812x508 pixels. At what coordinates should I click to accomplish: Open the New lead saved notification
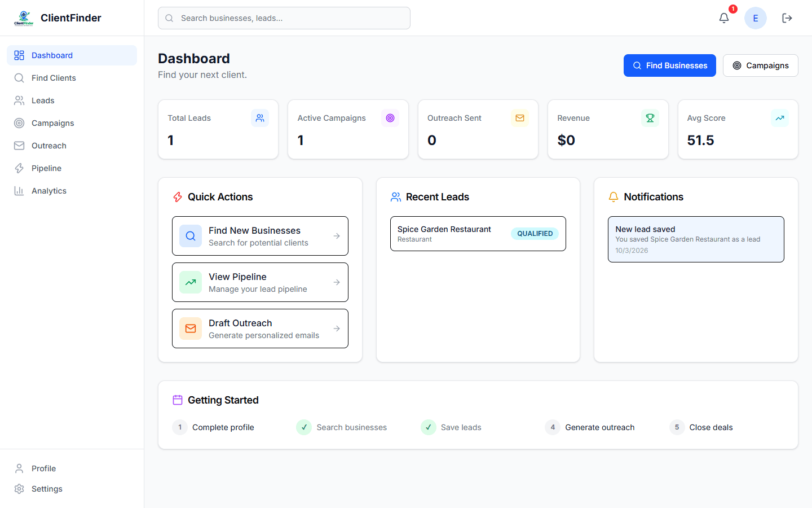click(696, 239)
